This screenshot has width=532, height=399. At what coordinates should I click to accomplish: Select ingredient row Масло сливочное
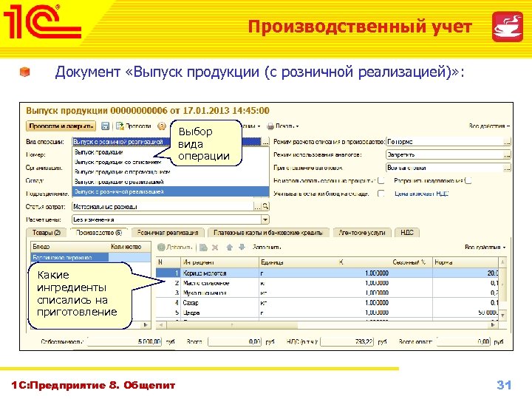(x=327, y=283)
